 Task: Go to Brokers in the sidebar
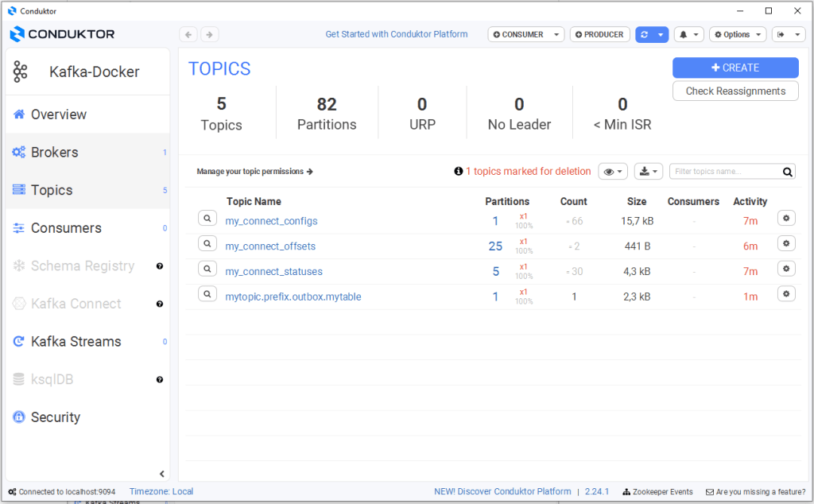(55, 152)
